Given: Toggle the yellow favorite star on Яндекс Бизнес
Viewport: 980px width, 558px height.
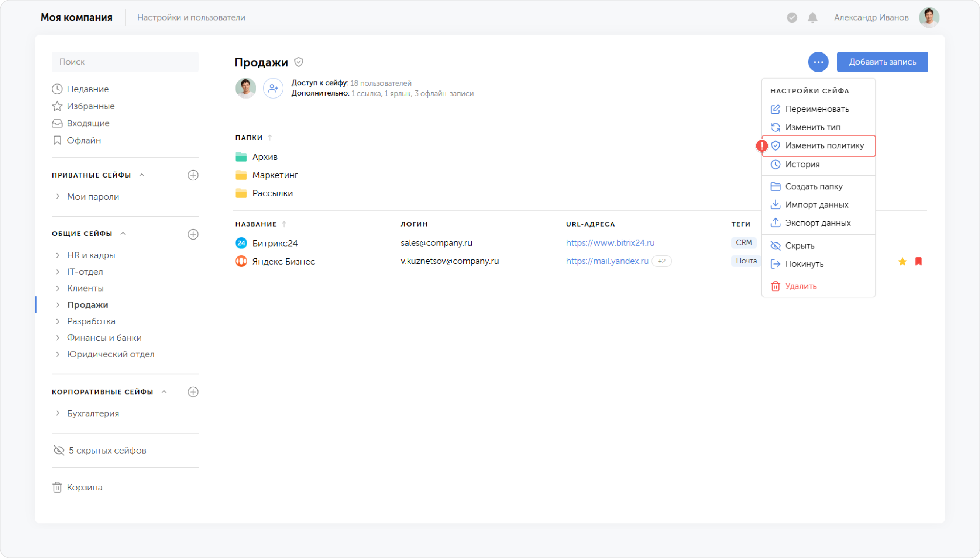Looking at the screenshot, I should coord(902,261).
